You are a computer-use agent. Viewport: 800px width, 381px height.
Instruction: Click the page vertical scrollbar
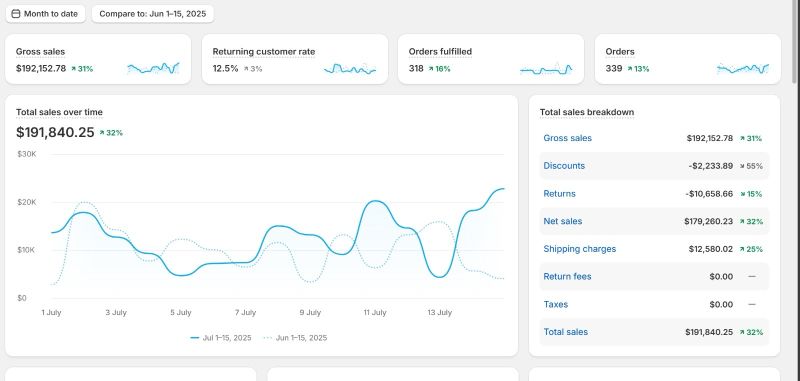click(x=794, y=42)
